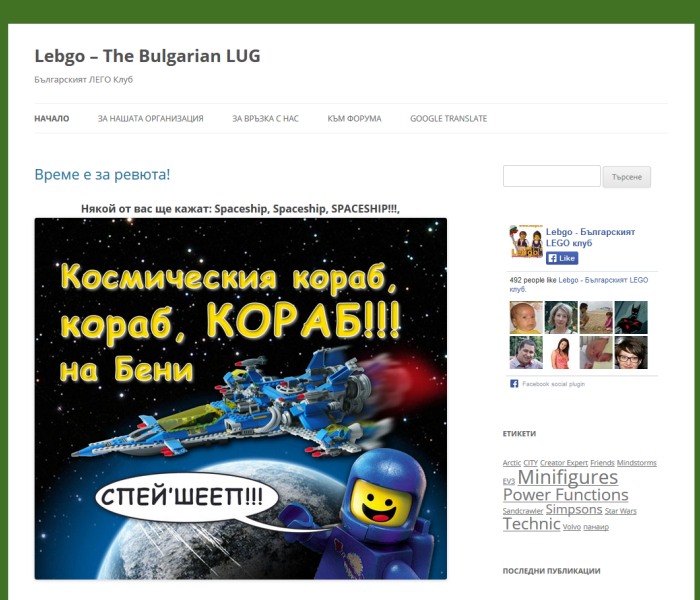This screenshot has width=700, height=600.
Task: Open the Facebook social plugin link
Action: point(554,384)
